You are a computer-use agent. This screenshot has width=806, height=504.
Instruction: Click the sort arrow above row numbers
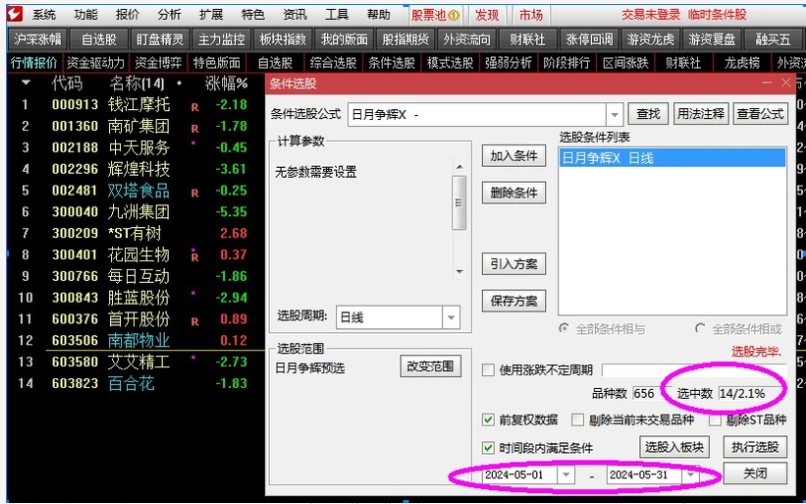click(26, 83)
